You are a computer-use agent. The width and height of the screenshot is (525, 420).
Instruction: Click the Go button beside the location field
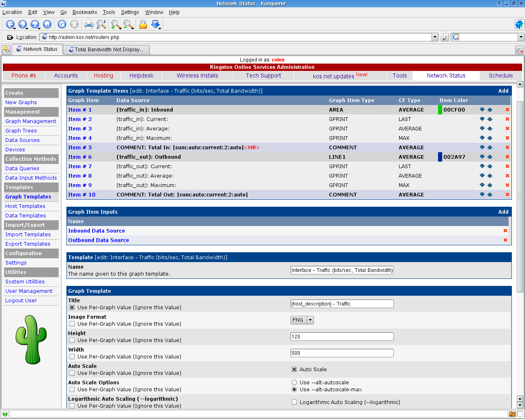[x=445, y=37]
